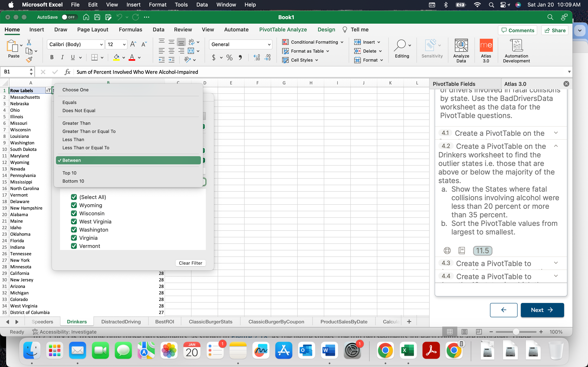The width and height of the screenshot is (588, 367).
Task: Open Automation Development panel
Action: [x=516, y=50]
